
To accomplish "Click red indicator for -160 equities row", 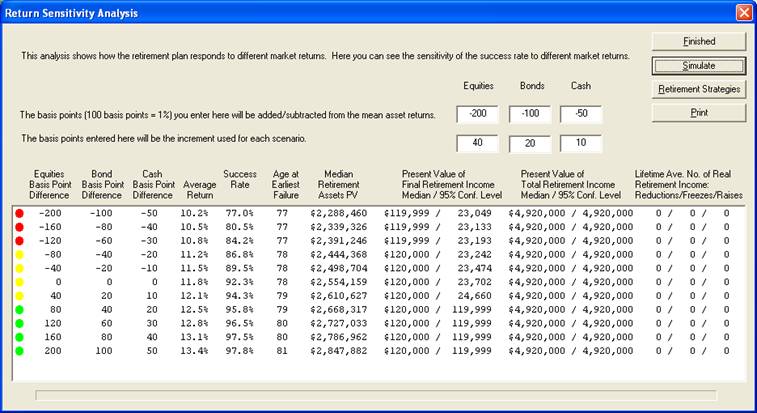I will 19,227.
